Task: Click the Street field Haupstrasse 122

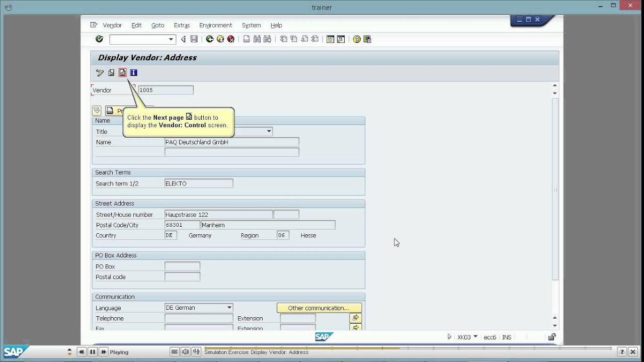Action: pyautogui.click(x=218, y=215)
